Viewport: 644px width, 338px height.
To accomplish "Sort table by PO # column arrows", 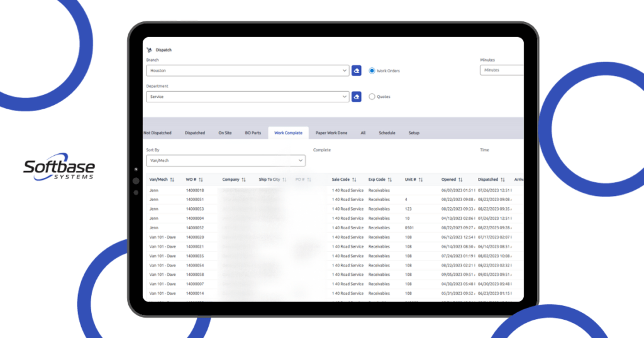I will 309,180.
